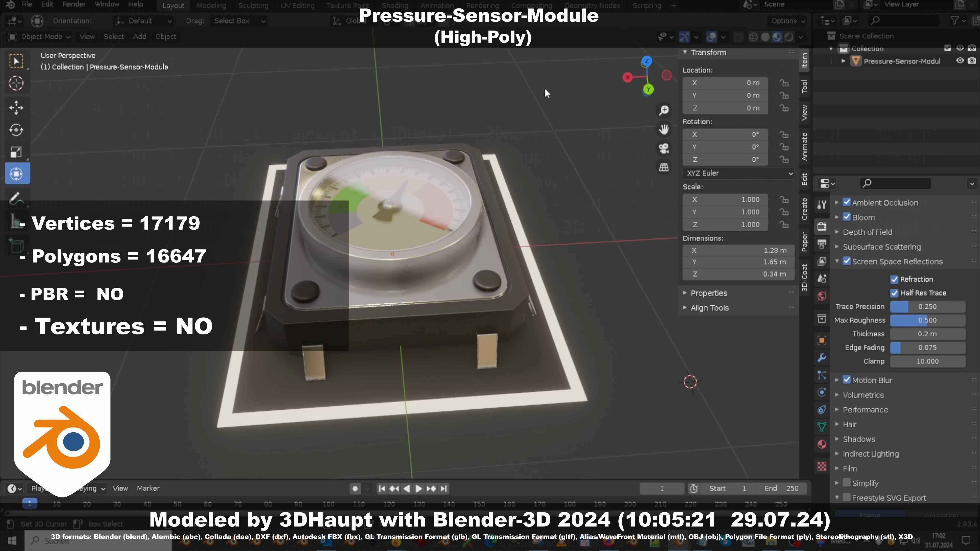This screenshot has width=980, height=551.
Task: Click the current frame number field
Action: pyautogui.click(x=661, y=489)
